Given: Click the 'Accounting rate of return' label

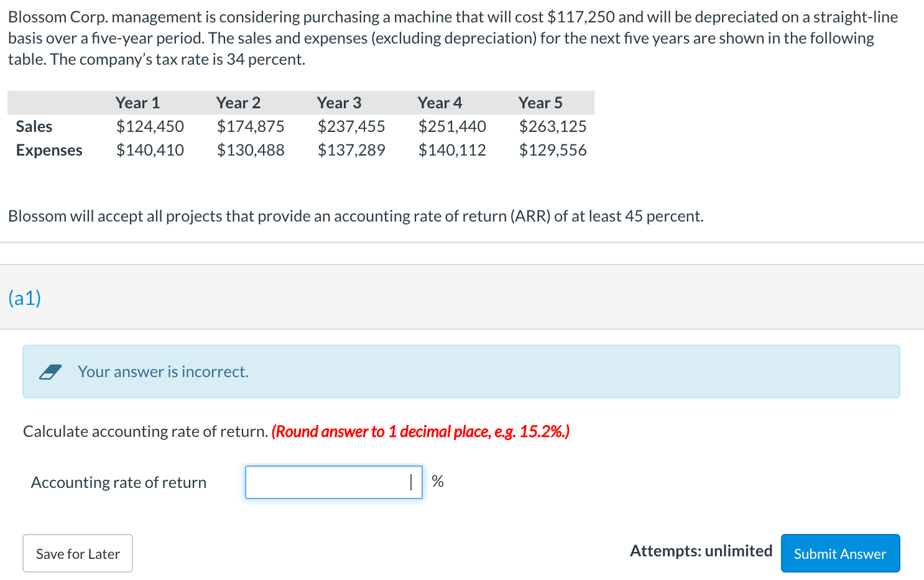Looking at the screenshot, I should 119,482.
